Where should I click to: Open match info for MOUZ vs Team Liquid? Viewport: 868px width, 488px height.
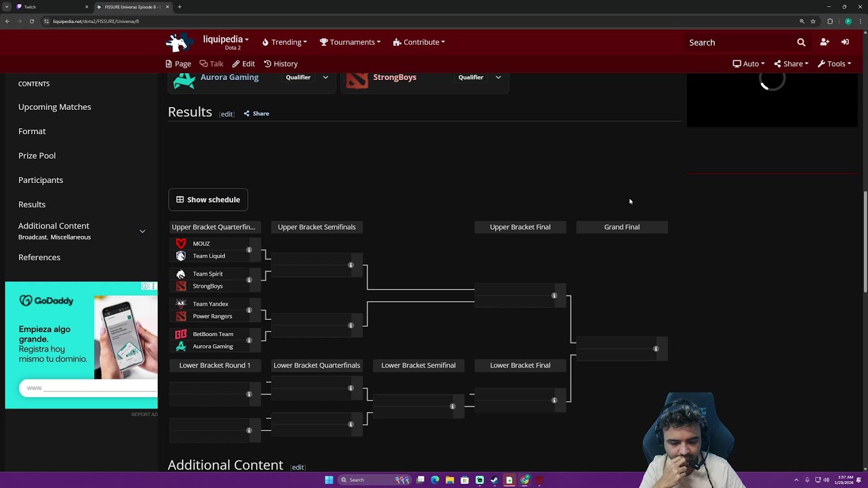pos(249,250)
